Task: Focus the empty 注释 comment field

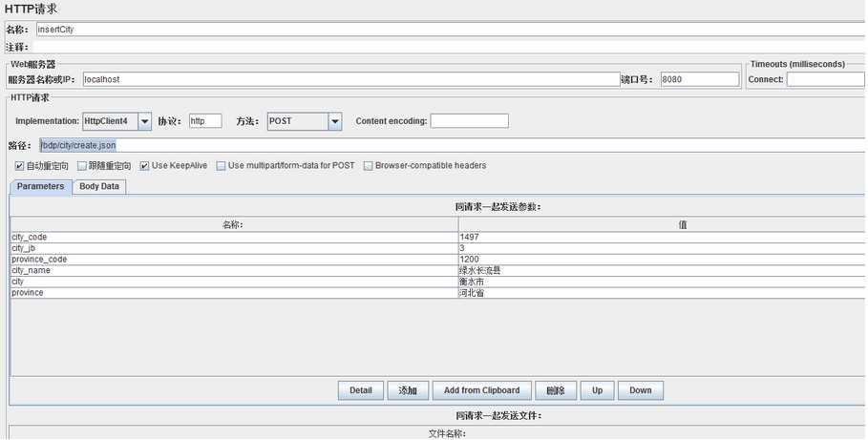Action: click(x=450, y=47)
